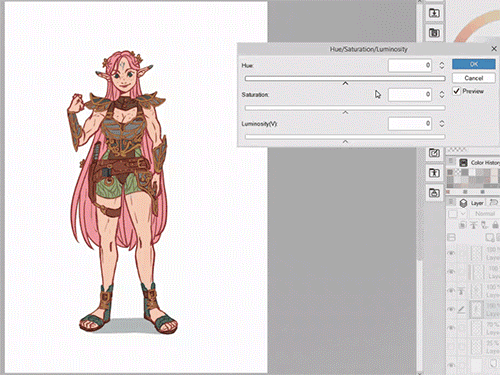The image size is (500, 375).
Task: Click the canvas scrollbar down arrow
Action: [x=420, y=372]
